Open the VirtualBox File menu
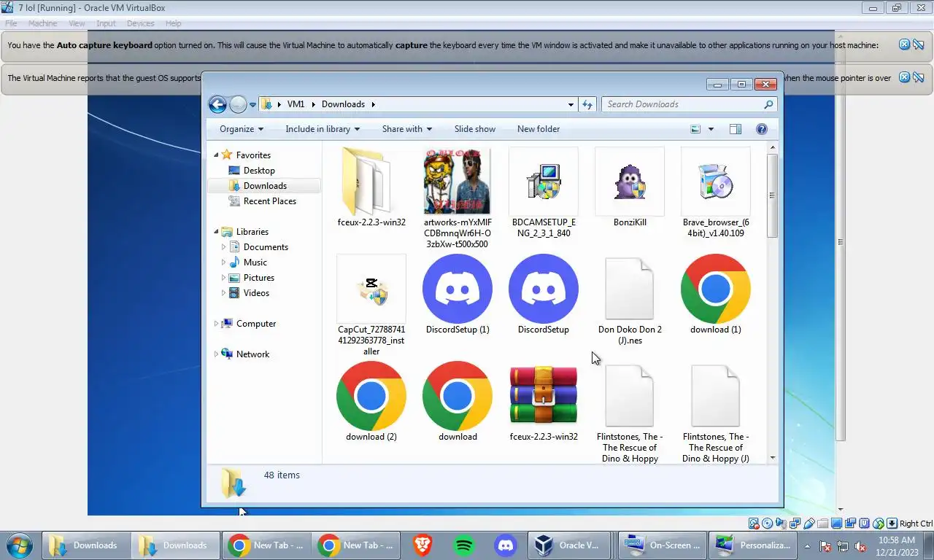This screenshot has height=560, width=934. point(11,23)
